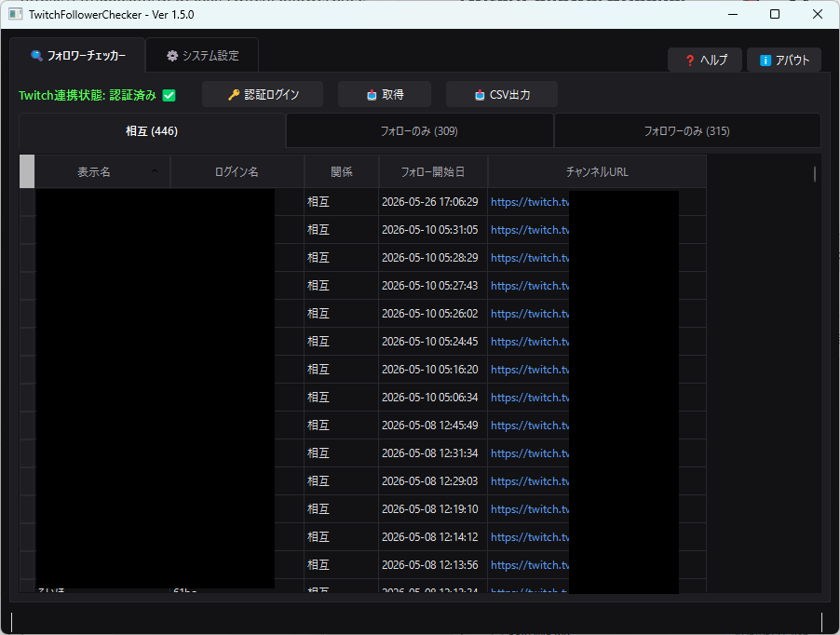Select date cell 2026-05-10 05:06:34

click(x=433, y=398)
